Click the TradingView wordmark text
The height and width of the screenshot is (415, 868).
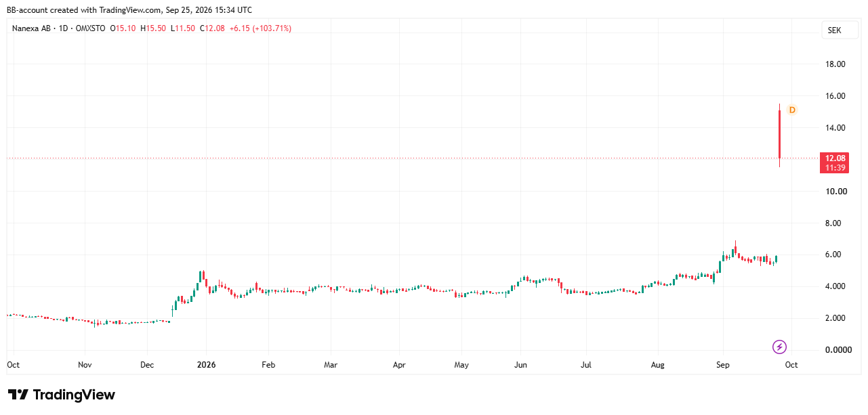pos(74,395)
